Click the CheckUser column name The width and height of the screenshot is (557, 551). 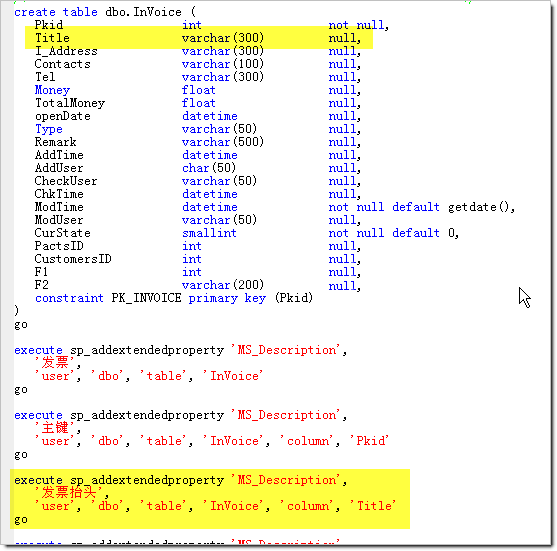pyautogui.click(x=66, y=181)
